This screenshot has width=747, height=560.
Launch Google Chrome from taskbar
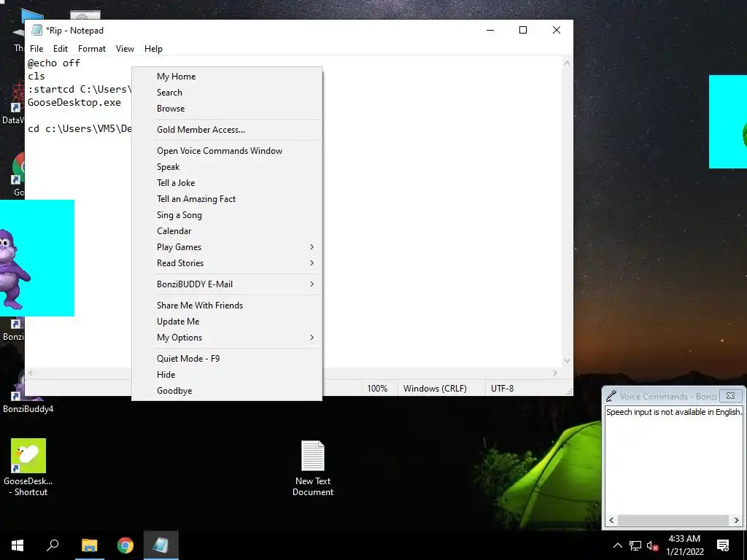[125, 545]
